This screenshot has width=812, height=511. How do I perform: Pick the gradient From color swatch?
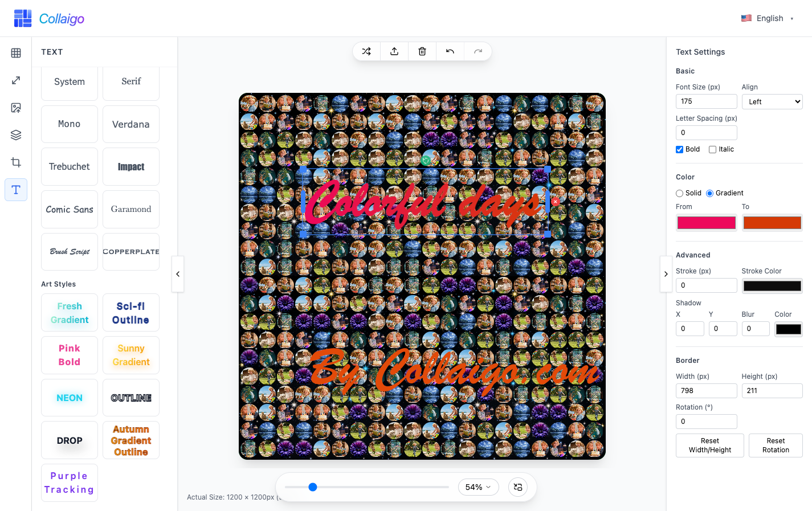point(706,222)
